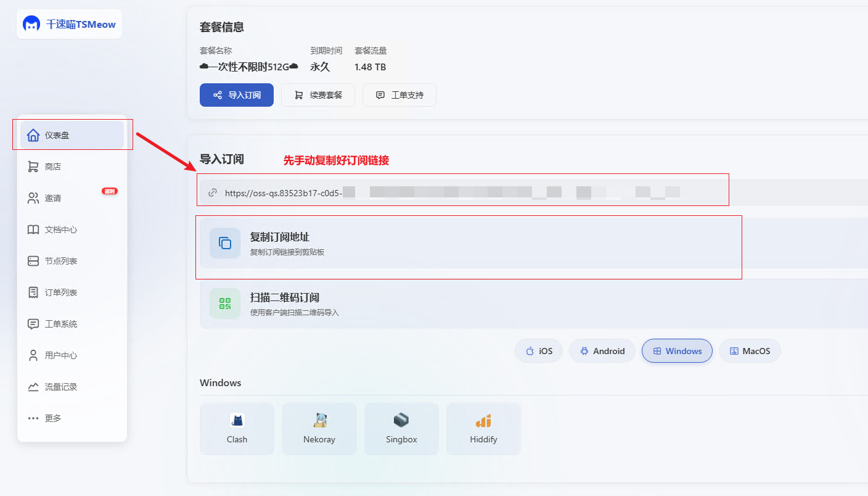The image size is (868, 496).
Task: Click the TSMeow cat logo
Action: (x=31, y=24)
